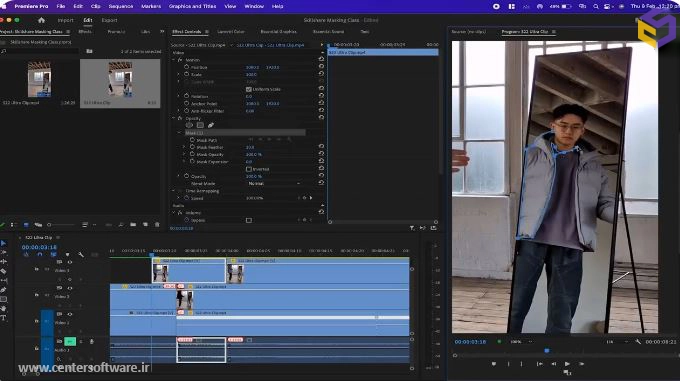Viewport: 680px width, 381px height.
Task: Click free draw bezier pen mask icon
Action: pyautogui.click(x=211, y=125)
